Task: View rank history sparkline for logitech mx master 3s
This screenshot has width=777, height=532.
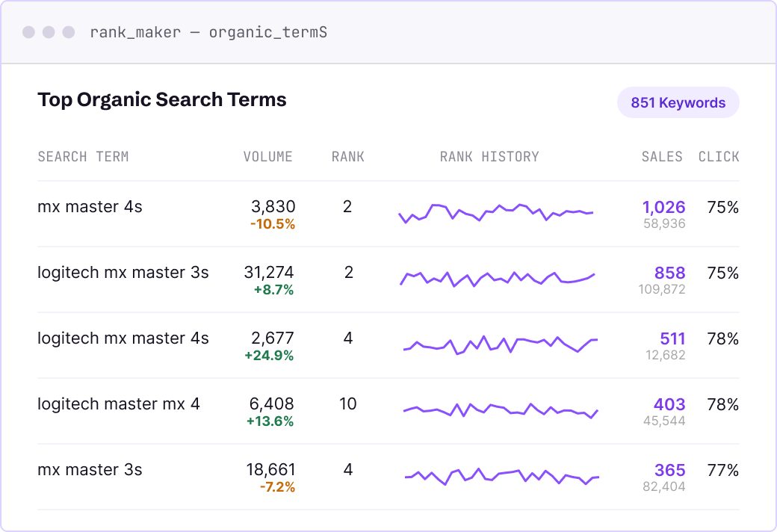Action: pyautogui.click(x=497, y=278)
